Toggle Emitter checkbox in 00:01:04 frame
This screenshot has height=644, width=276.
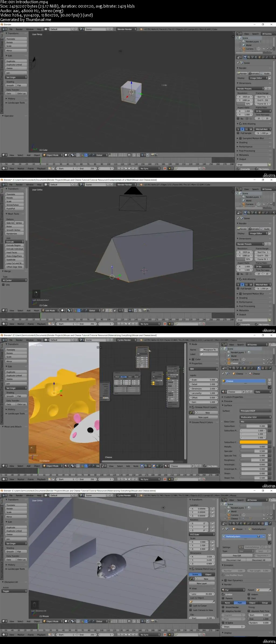tap(223, 594)
